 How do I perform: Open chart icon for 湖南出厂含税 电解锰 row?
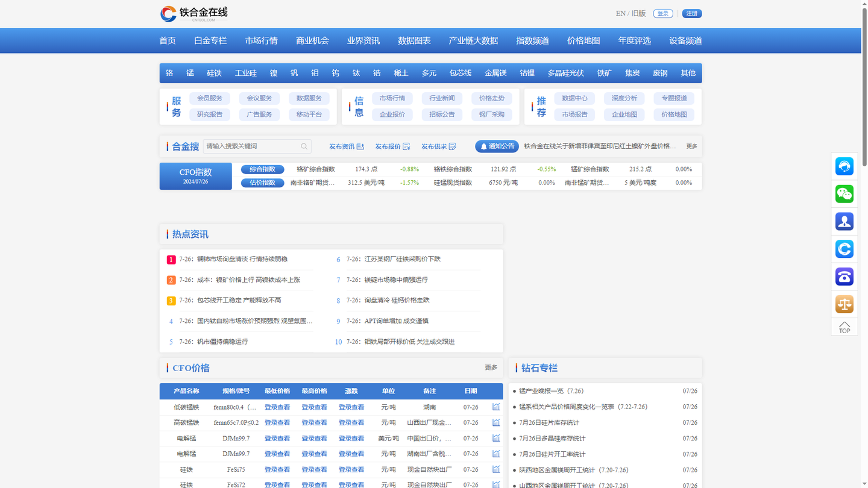[496, 454]
